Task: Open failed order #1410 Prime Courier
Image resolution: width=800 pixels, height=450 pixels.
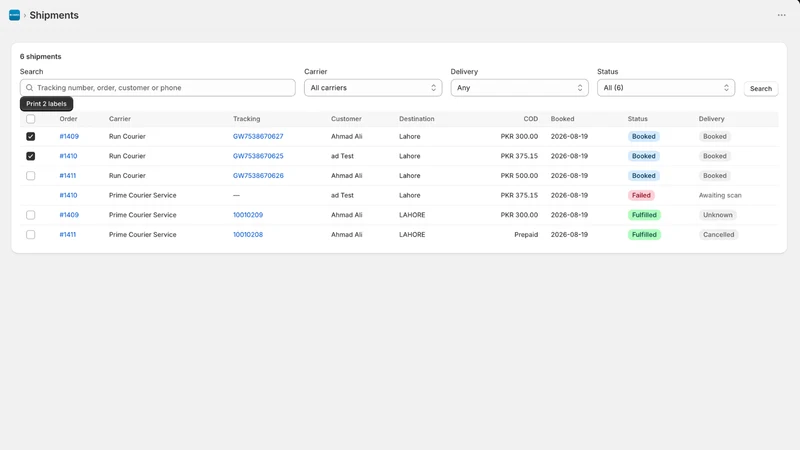Action: 68,195
